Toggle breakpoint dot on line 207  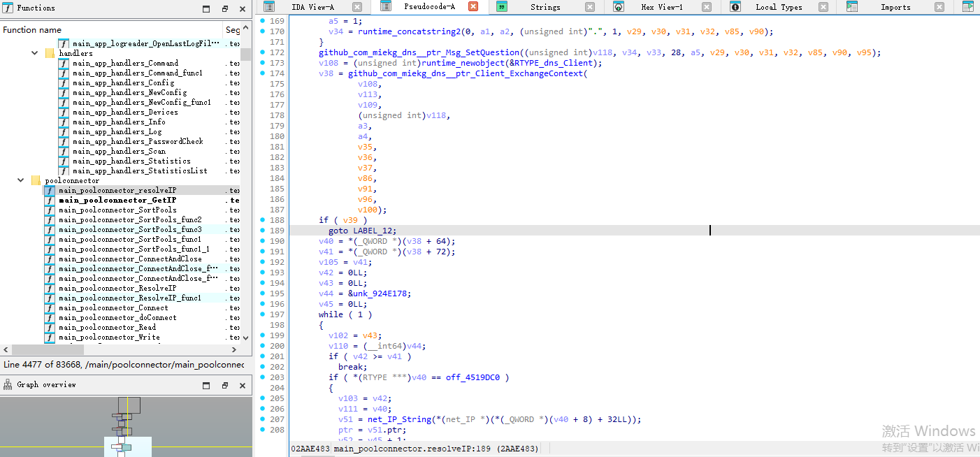[262, 419]
